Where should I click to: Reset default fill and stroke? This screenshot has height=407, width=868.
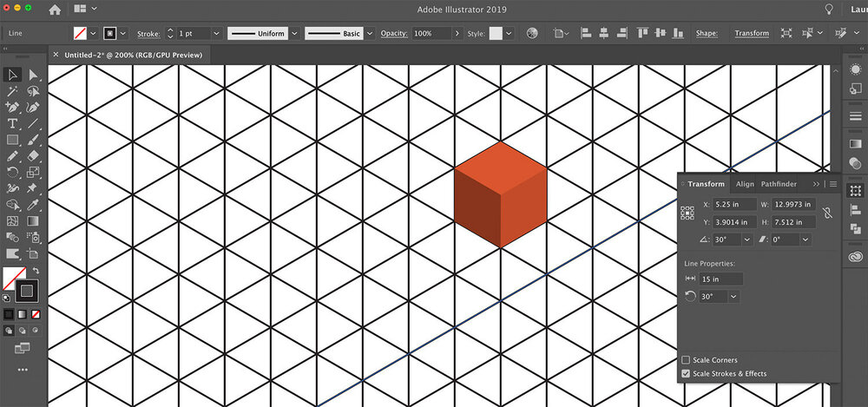click(6, 298)
